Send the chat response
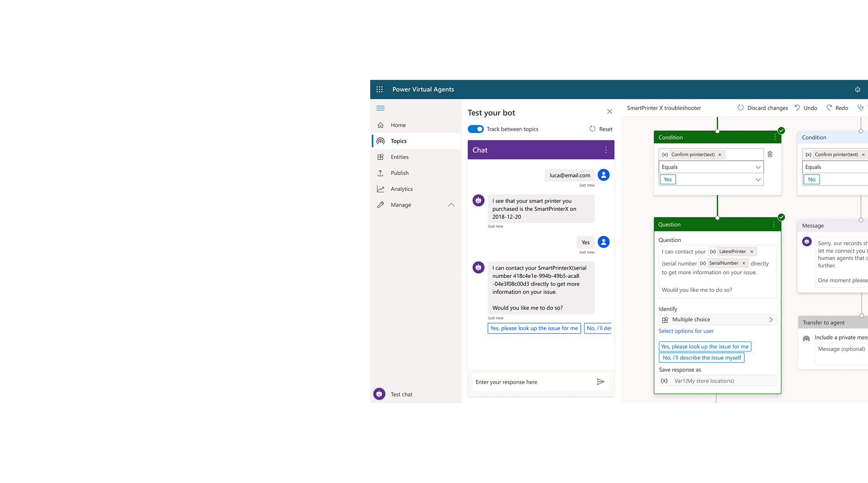Viewport: 868px width, 483px height. 601,382
